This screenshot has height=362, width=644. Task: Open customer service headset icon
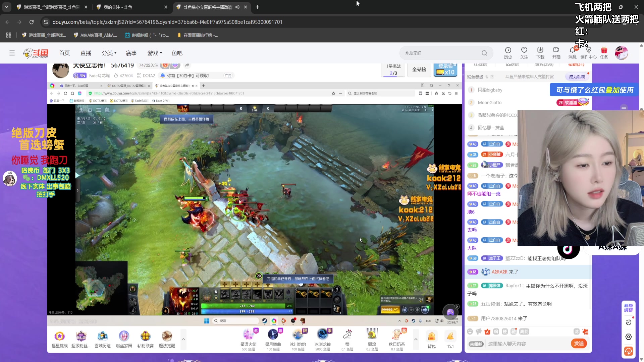click(629, 351)
